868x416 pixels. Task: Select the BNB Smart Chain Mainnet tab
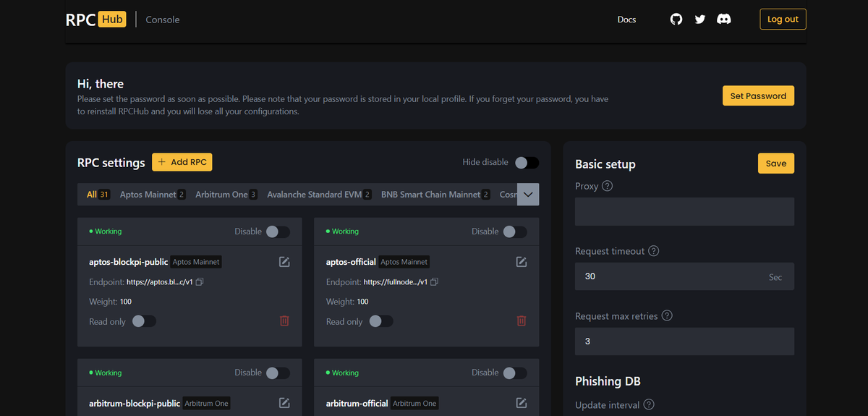(x=436, y=195)
